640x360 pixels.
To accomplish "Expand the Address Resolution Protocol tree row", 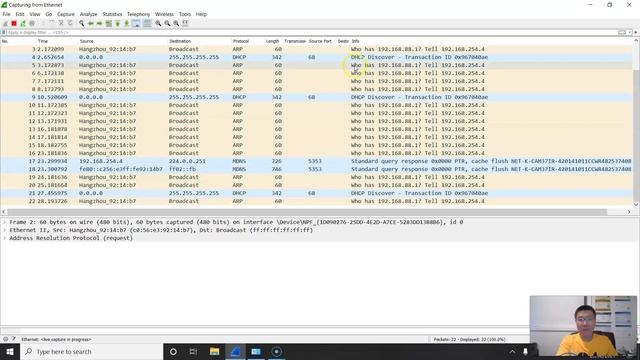I will (x=4, y=238).
